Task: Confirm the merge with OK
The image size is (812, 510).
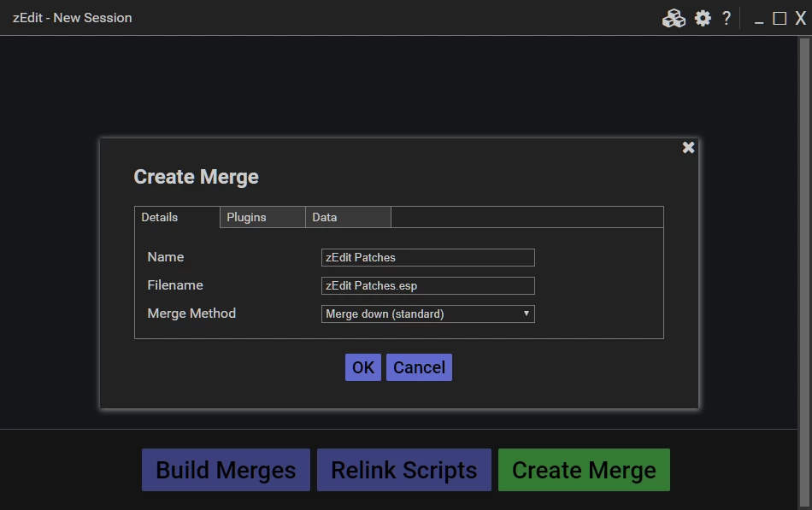Action: (363, 367)
